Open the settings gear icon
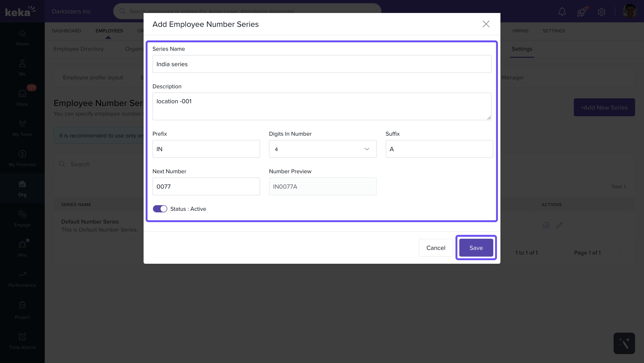This screenshot has width=644, height=363. 601,11
